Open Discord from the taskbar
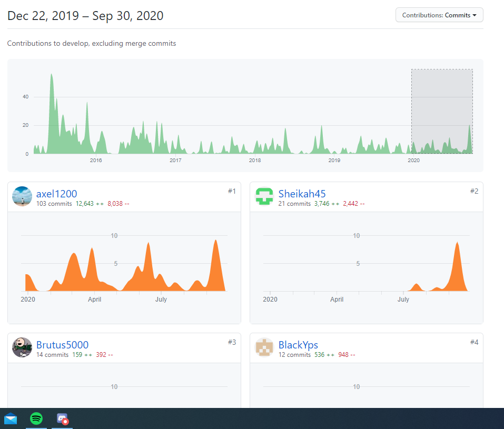 62,418
